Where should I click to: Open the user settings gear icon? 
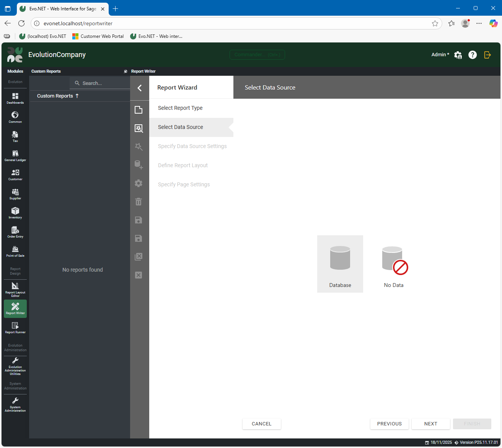pyautogui.click(x=458, y=55)
